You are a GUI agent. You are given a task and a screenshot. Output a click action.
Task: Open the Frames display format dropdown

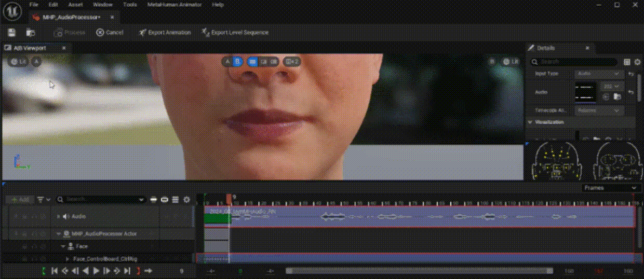(x=610, y=188)
